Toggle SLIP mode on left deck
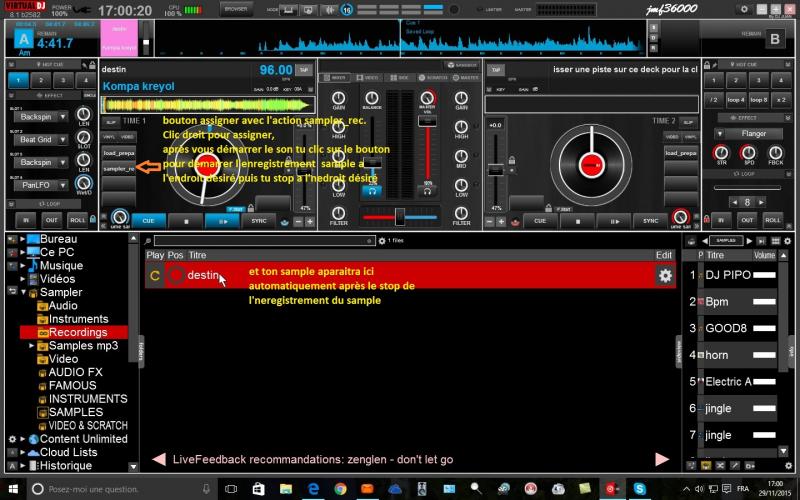This screenshot has height=500, width=800. coord(111,121)
